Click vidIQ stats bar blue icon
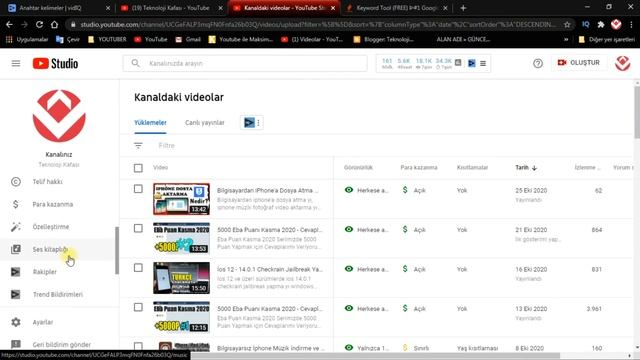The height and width of the screenshot is (360, 640). pos(471,63)
